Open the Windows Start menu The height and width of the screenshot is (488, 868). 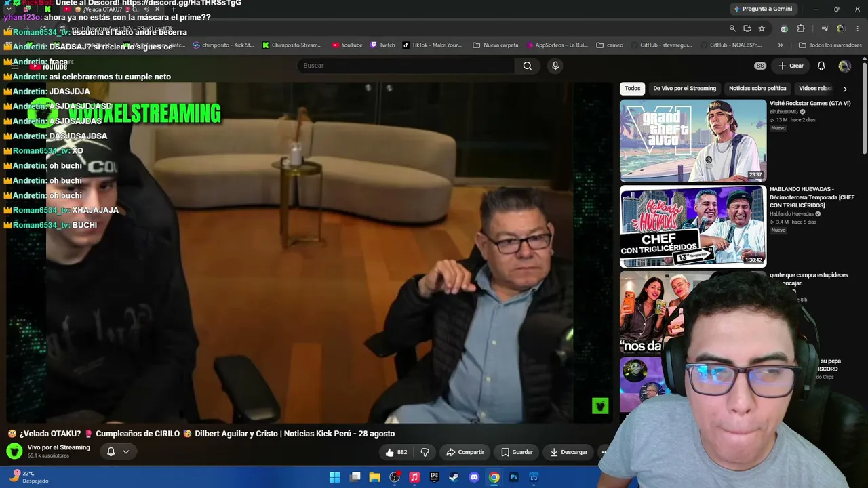[x=334, y=477]
